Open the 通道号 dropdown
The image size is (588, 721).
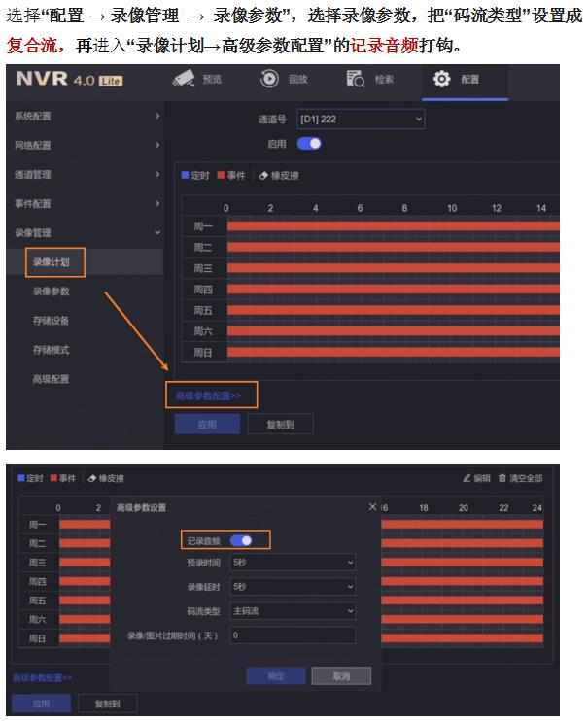point(361,120)
